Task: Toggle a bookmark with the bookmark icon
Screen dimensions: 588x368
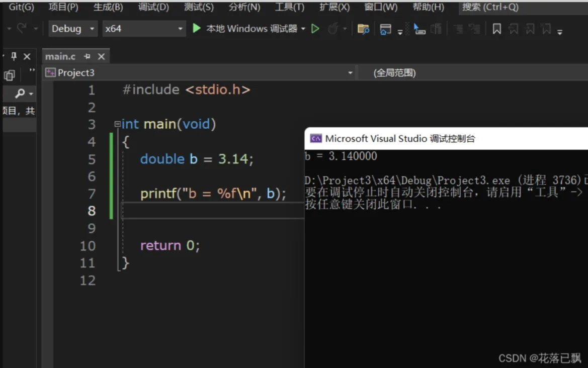Action: (x=496, y=29)
